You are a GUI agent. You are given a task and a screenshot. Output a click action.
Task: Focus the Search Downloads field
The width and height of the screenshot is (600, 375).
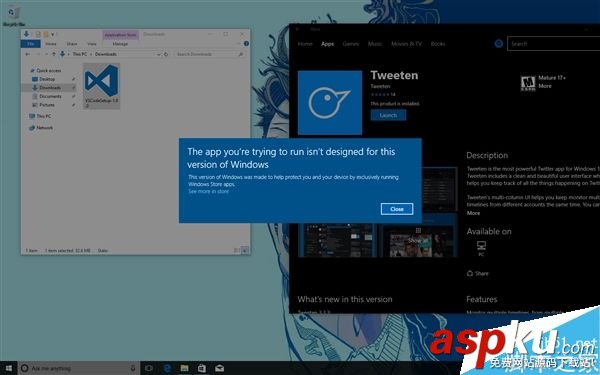(210, 54)
